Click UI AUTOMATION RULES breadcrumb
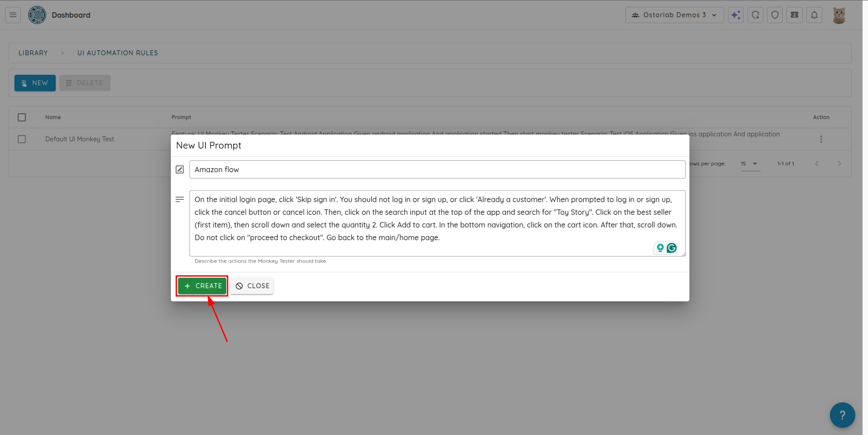This screenshot has height=435, width=868. point(118,53)
